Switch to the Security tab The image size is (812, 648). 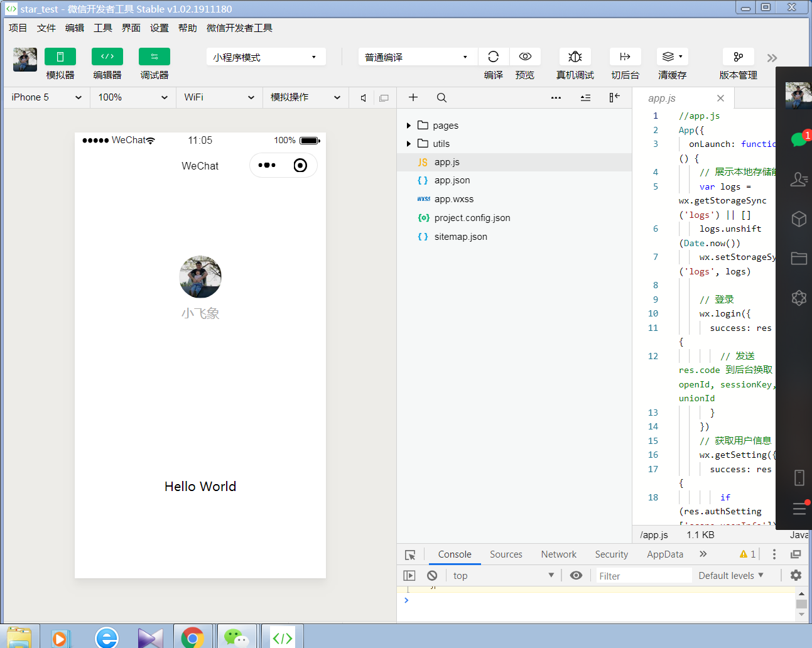click(x=612, y=554)
